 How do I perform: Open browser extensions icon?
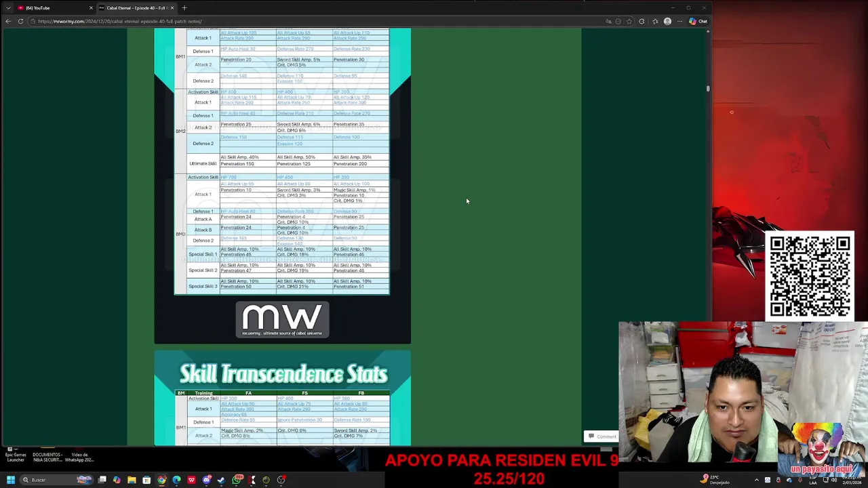point(642,21)
